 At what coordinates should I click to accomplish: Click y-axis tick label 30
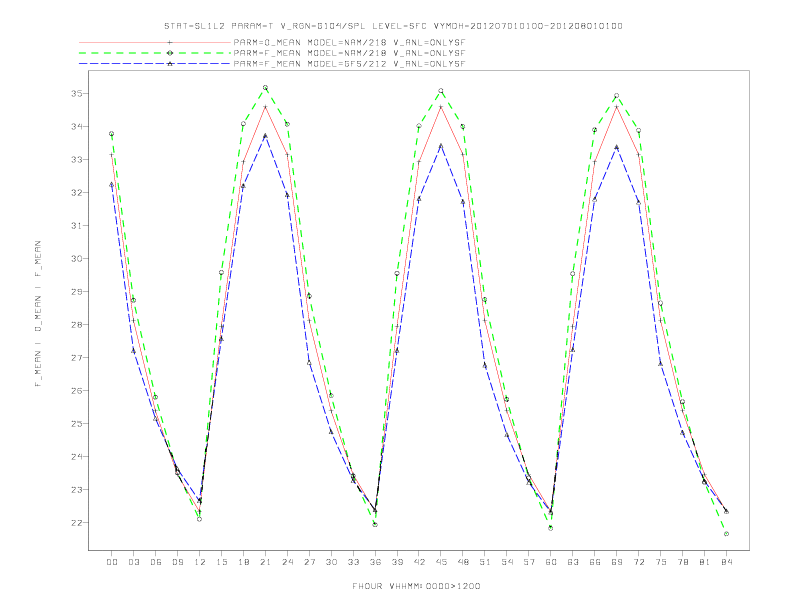click(x=77, y=259)
